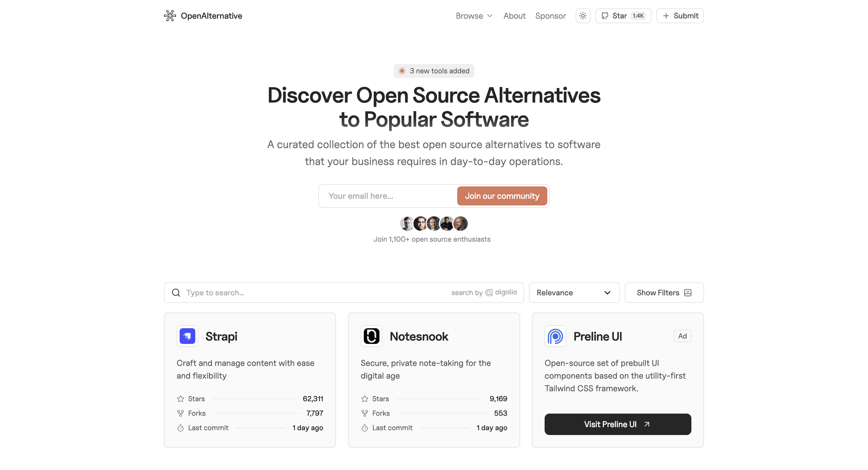Click the Algolia search icon
The image size is (868, 470).
click(x=489, y=292)
